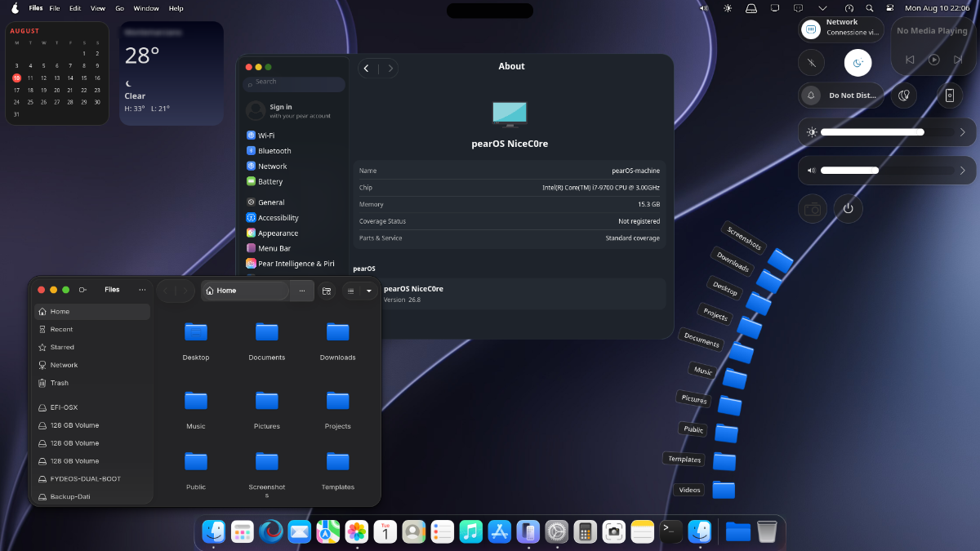The width and height of the screenshot is (980, 551).
Task: Open view options dropdown arrow in Files
Action: (368, 291)
